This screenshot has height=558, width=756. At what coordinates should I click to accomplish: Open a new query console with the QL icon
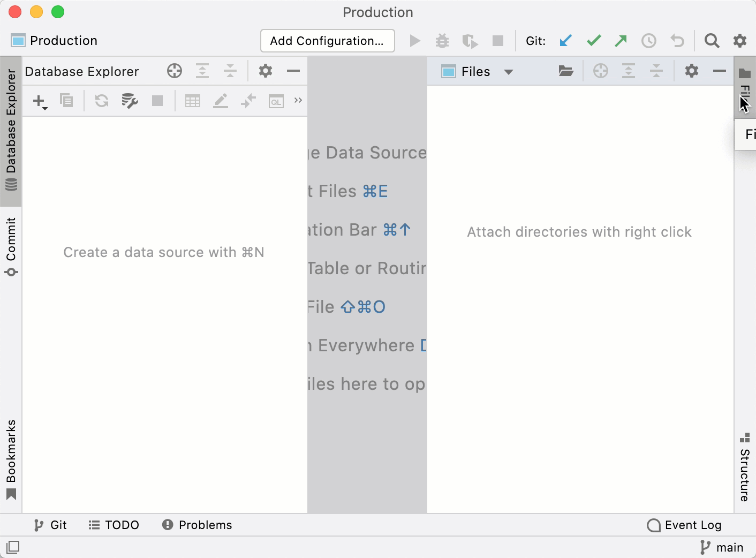tap(276, 101)
